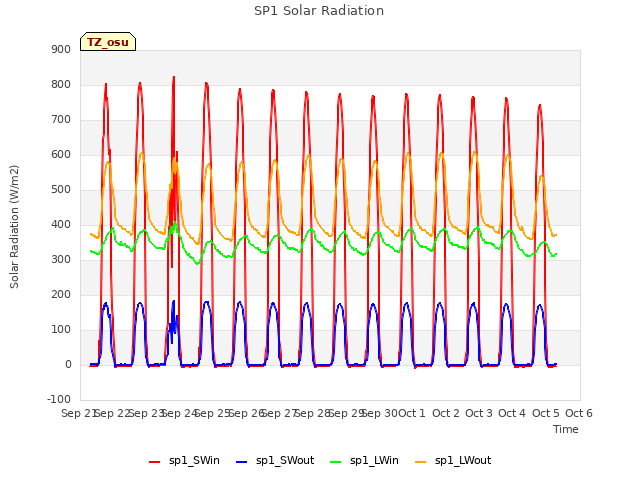The width and height of the screenshot is (640, 480).
Task: Click the Oct 3 x-axis tick label
Action: tap(479, 413)
